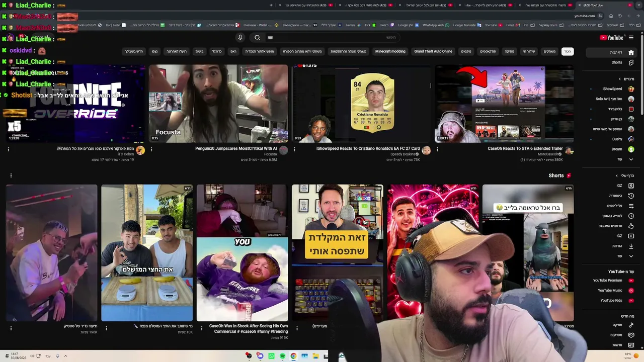This screenshot has height=362, width=644.
Task: Open options menu for CaseOh GTA 6 video
Action: coord(437,149)
